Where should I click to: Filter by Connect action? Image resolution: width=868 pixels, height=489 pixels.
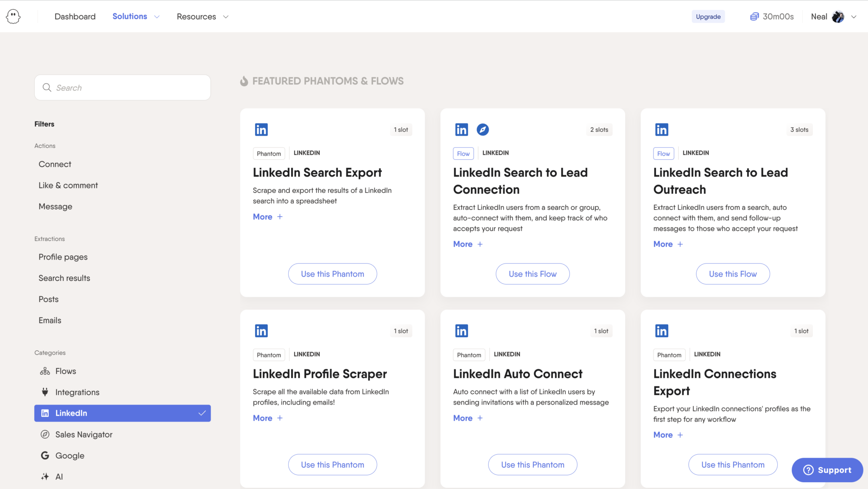click(55, 164)
